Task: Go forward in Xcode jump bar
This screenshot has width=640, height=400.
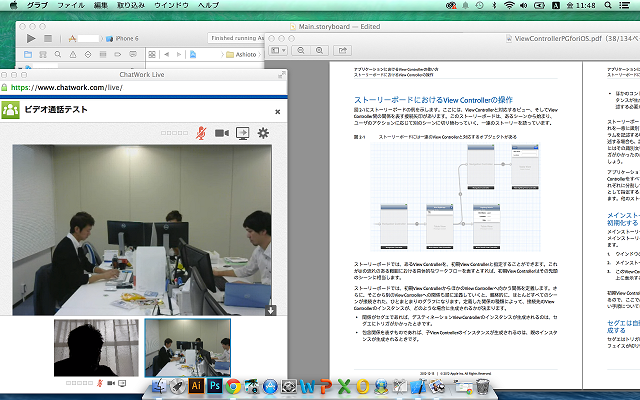Action: point(179,54)
